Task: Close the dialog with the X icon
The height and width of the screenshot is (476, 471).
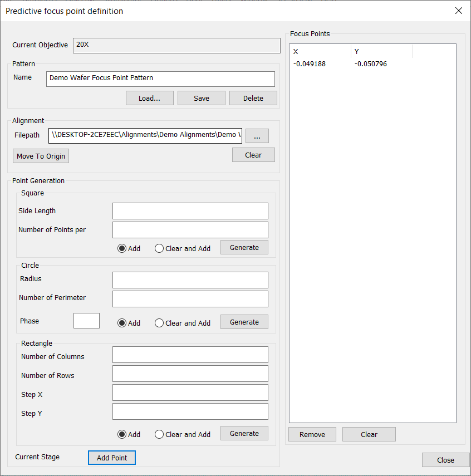Action: pos(458,11)
